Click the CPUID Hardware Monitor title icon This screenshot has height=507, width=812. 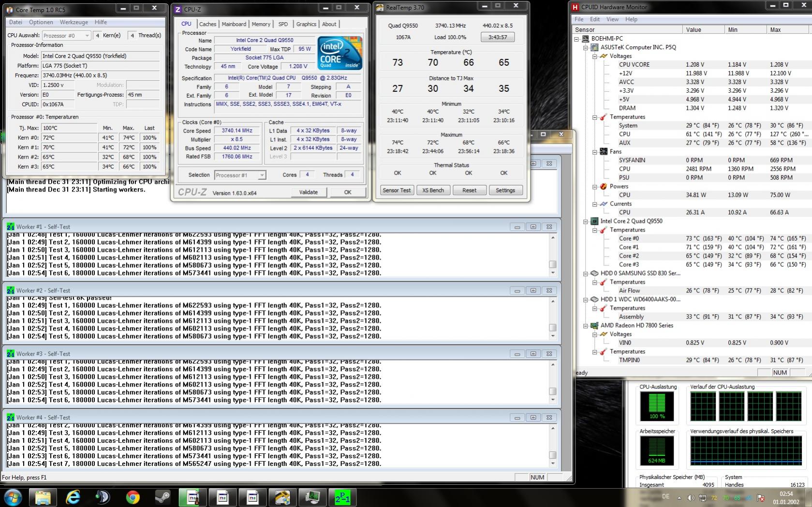pyautogui.click(x=575, y=7)
